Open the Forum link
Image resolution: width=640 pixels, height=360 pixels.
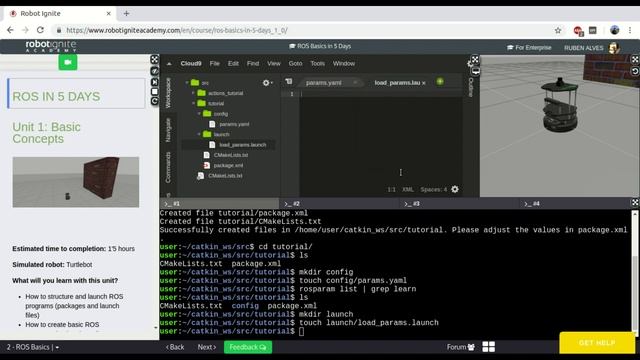click(460, 347)
